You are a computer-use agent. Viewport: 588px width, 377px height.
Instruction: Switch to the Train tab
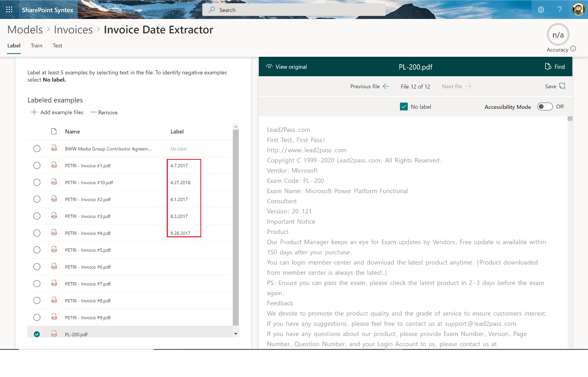pos(37,46)
